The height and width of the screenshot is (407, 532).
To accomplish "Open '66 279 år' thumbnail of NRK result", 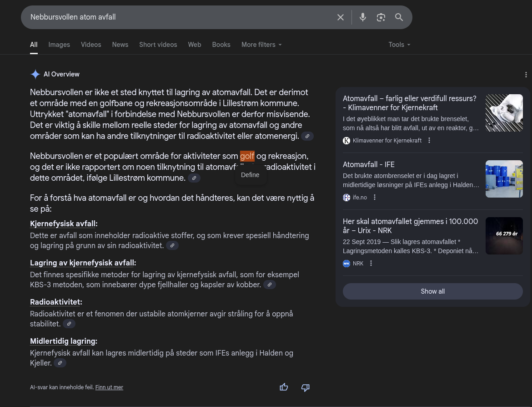I will pos(504,236).
